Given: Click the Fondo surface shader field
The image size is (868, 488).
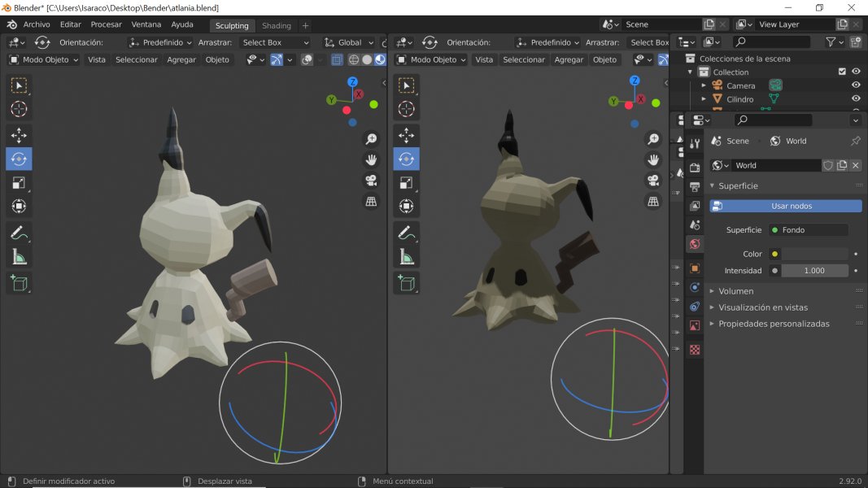Looking at the screenshot, I should pyautogui.click(x=809, y=229).
